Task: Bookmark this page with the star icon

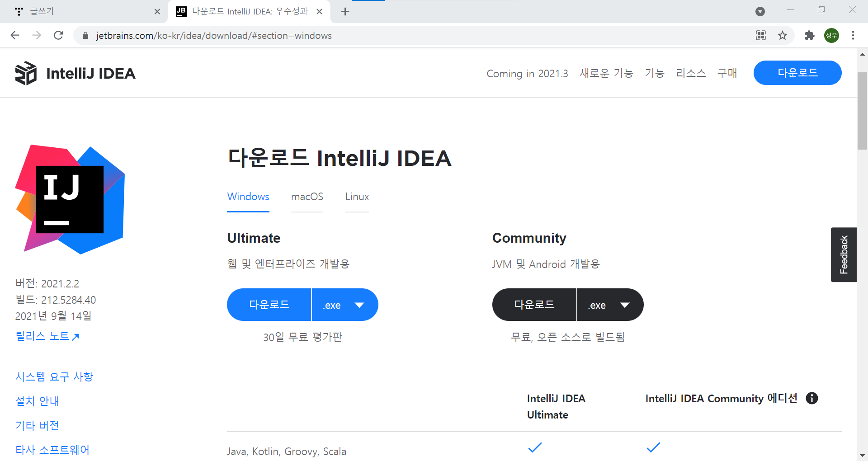Action: click(x=783, y=35)
